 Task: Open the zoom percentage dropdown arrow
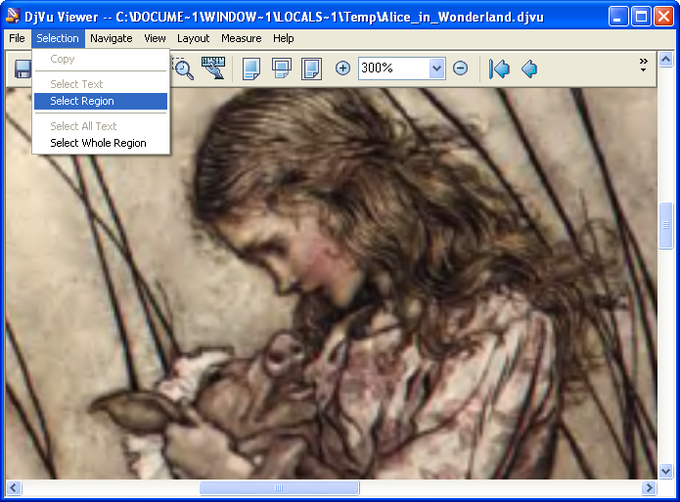[x=437, y=68]
